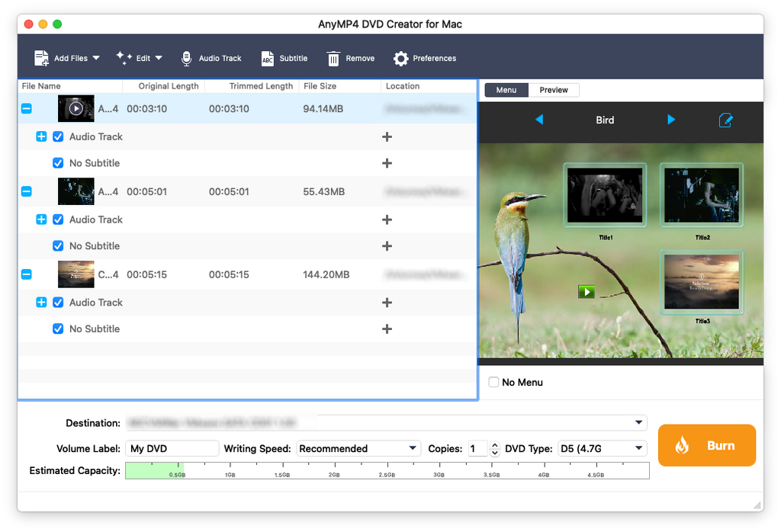Click the Audio Track microphone icon
This screenshot has width=781, height=532.
pyautogui.click(x=186, y=58)
